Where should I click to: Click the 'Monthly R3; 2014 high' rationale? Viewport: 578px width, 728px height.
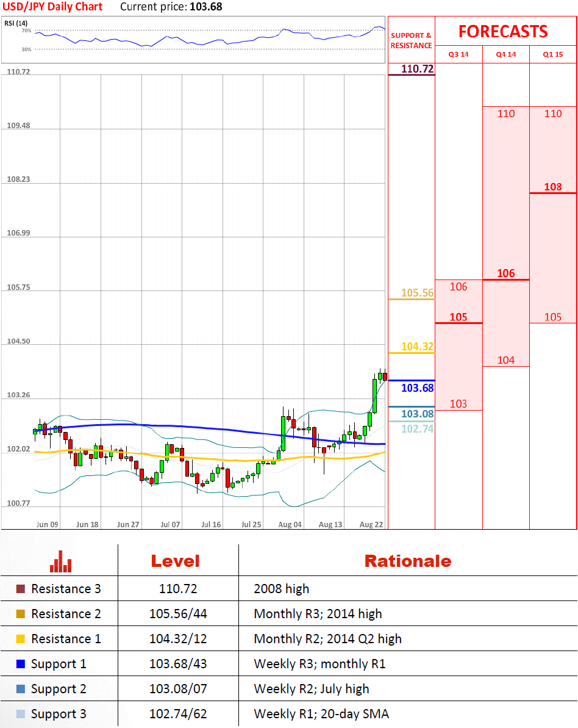click(x=318, y=614)
